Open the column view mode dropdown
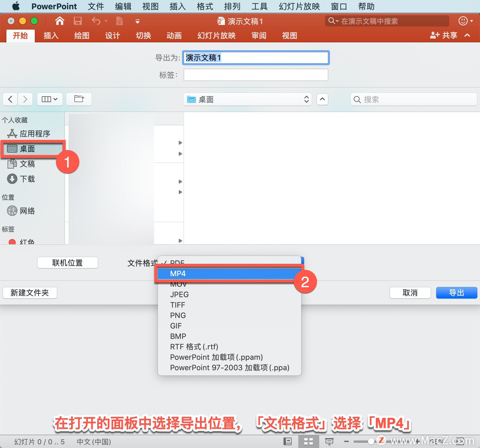Viewport: 480px width, 448px height. 50,99
